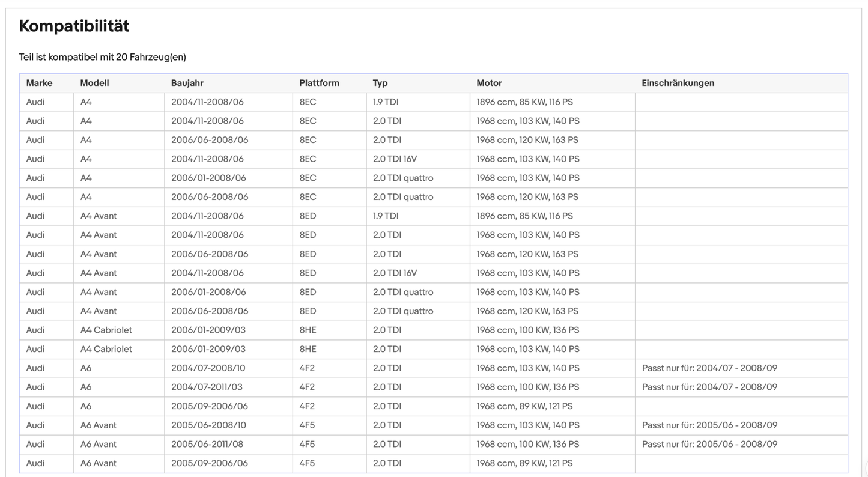The image size is (868, 477).
Task: Click the Kompatibilität section heading
Action: point(74,26)
